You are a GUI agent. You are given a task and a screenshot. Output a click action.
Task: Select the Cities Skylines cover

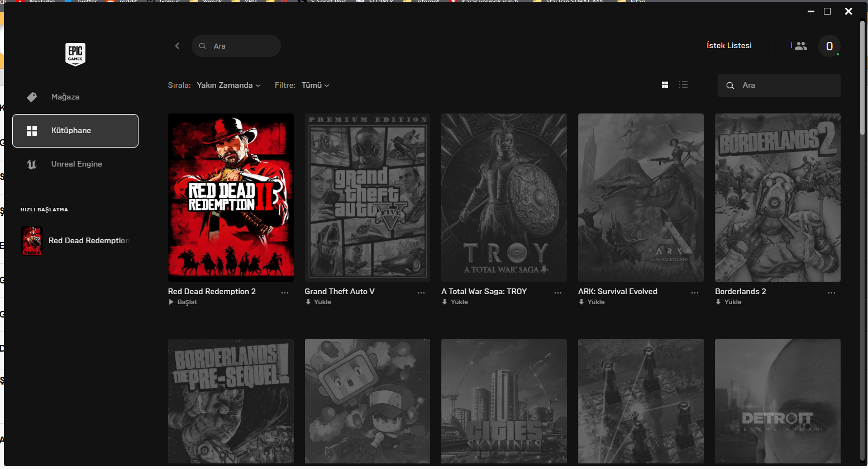504,401
